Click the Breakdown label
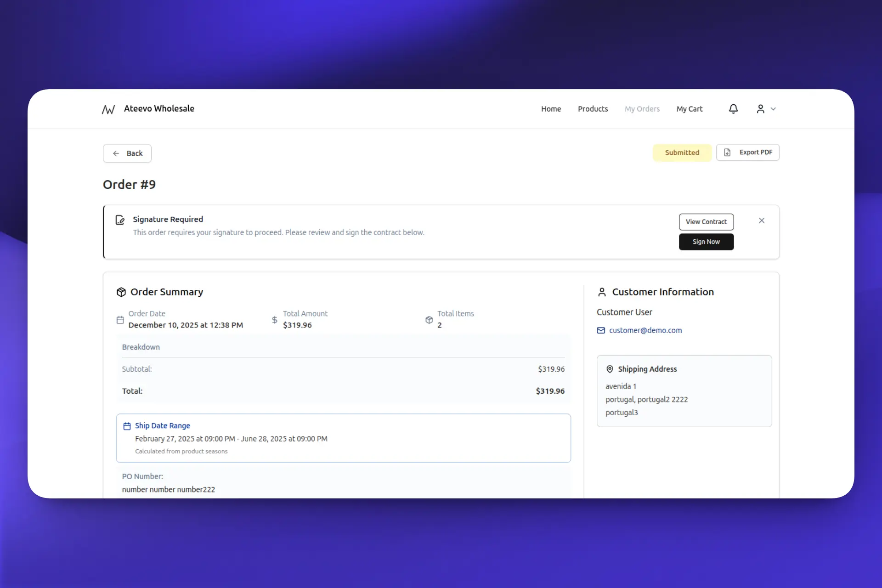Image resolution: width=882 pixels, height=588 pixels. coord(141,347)
